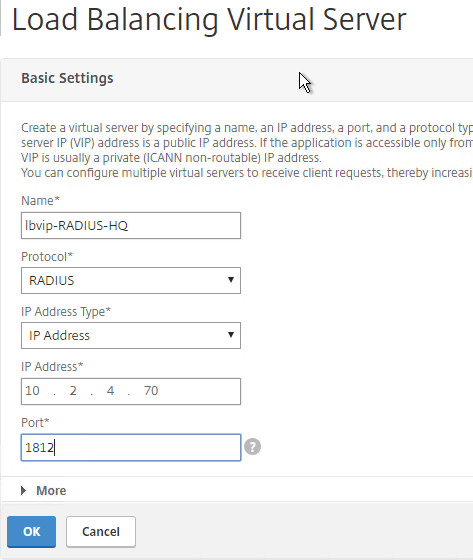Click the Port* field label
The image size is (473, 560).
coord(35,422)
